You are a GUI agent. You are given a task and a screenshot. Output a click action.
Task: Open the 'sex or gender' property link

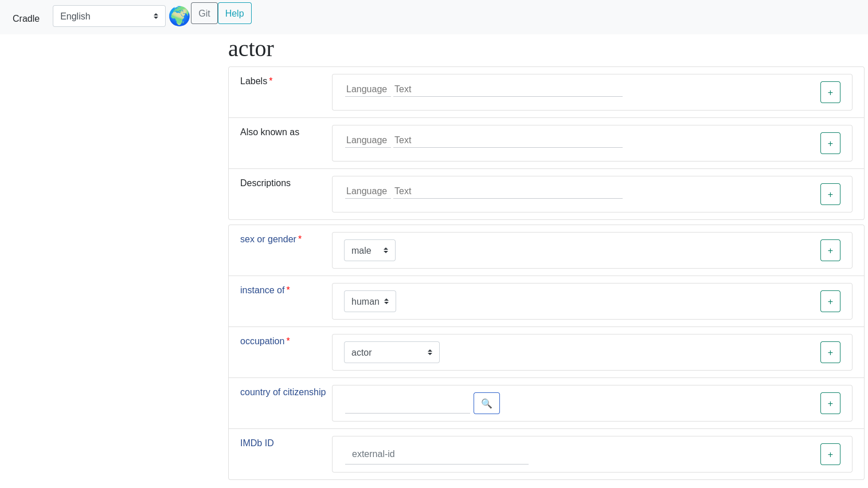pos(268,239)
